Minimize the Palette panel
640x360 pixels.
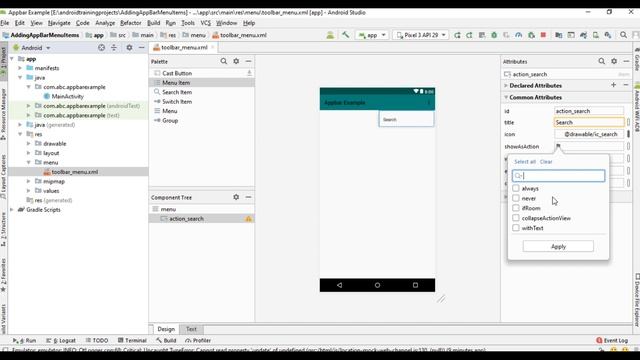[248, 61]
